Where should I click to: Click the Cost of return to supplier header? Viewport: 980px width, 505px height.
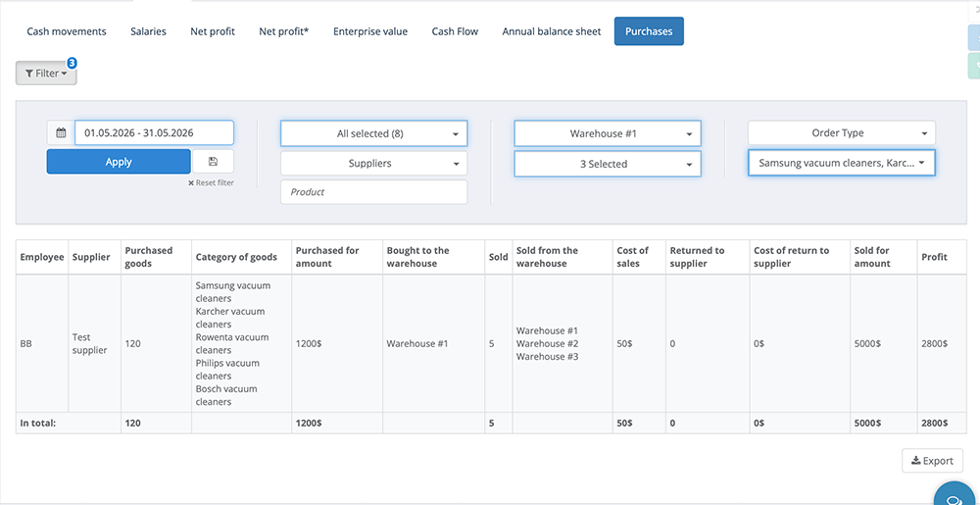point(800,257)
